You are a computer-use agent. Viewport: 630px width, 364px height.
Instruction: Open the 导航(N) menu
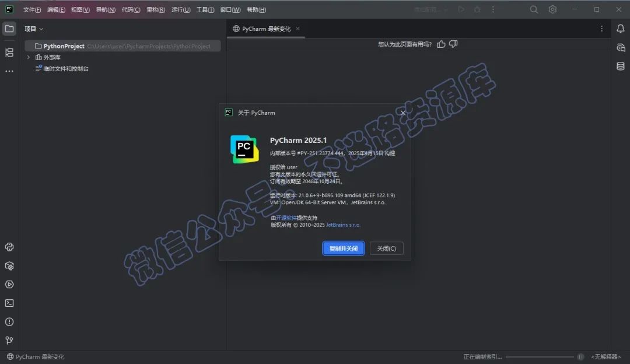106,10
